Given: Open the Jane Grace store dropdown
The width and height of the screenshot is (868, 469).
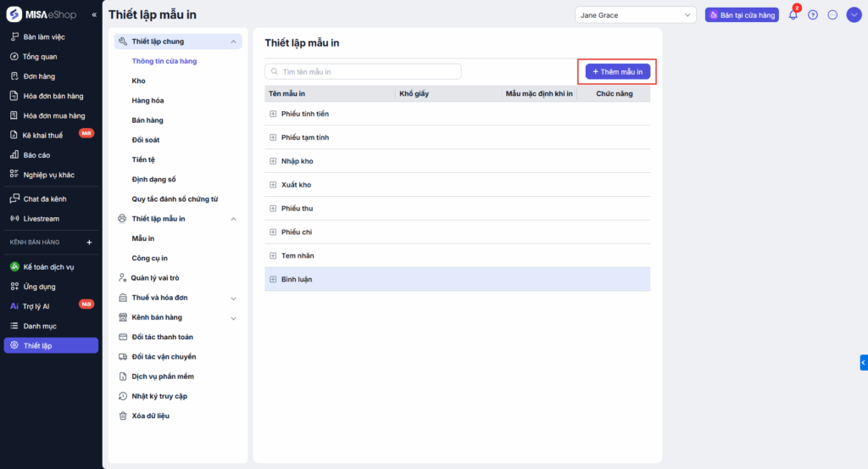Looking at the screenshot, I should coord(635,15).
